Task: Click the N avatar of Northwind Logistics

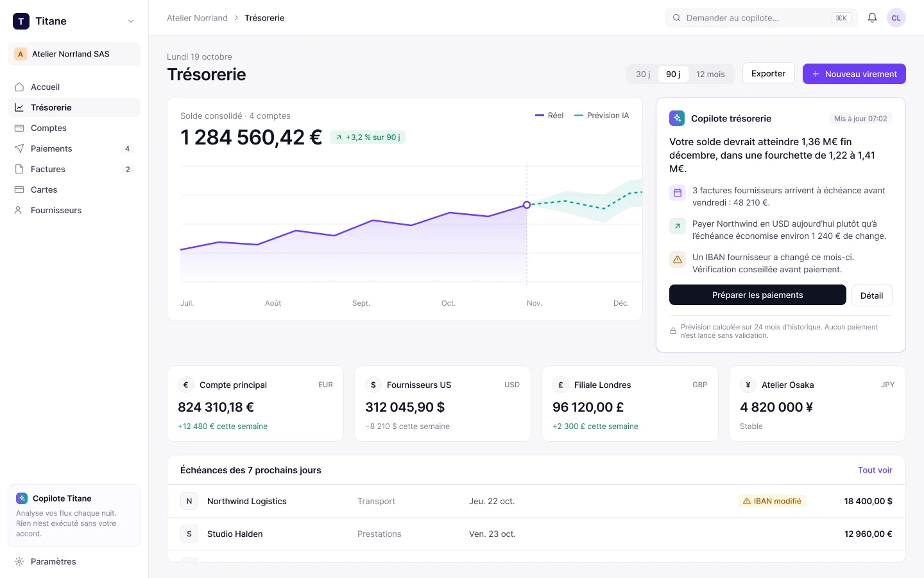Action: (189, 501)
